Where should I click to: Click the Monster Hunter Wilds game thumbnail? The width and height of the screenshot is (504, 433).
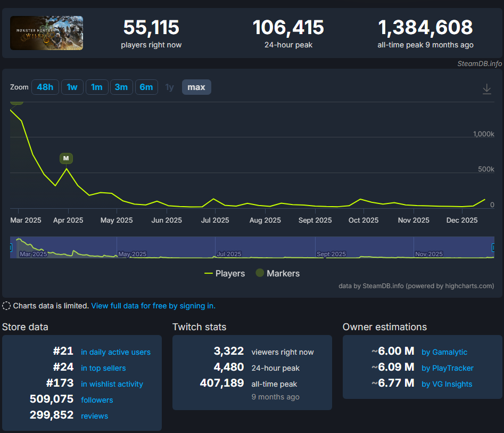pyautogui.click(x=47, y=33)
